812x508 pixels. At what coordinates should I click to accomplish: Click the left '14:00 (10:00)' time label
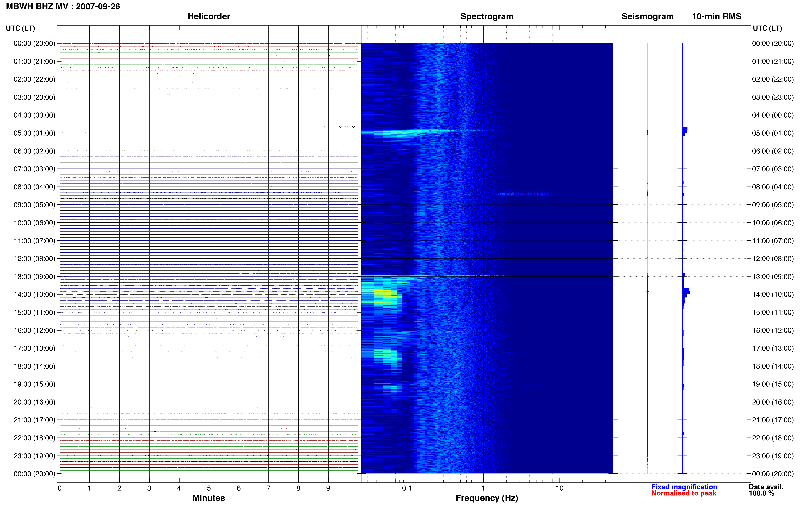point(34,294)
